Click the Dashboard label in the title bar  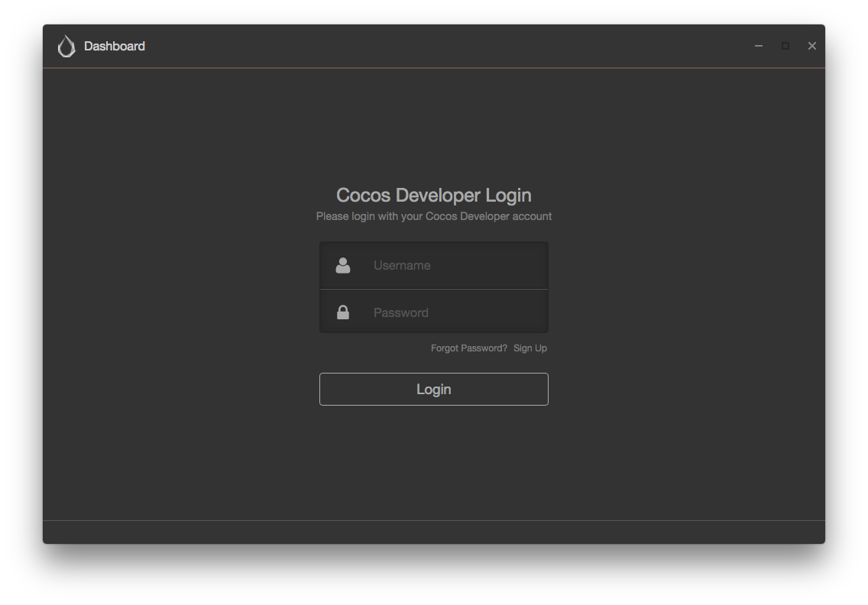pos(115,46)
